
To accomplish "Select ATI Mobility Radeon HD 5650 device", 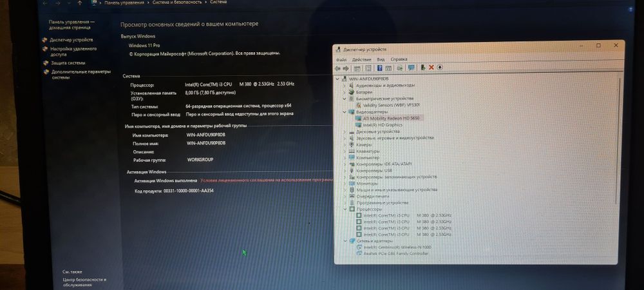I will coord(390,119).
